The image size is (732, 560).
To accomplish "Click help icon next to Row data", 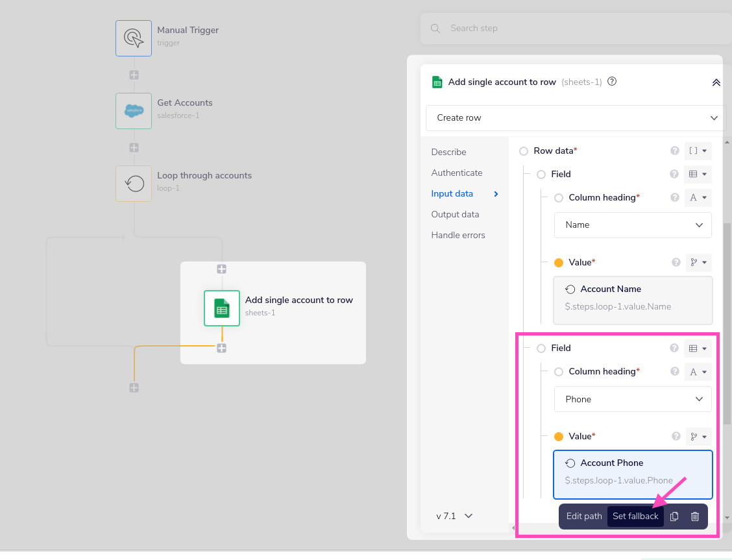I will click(x=674, y=151).
